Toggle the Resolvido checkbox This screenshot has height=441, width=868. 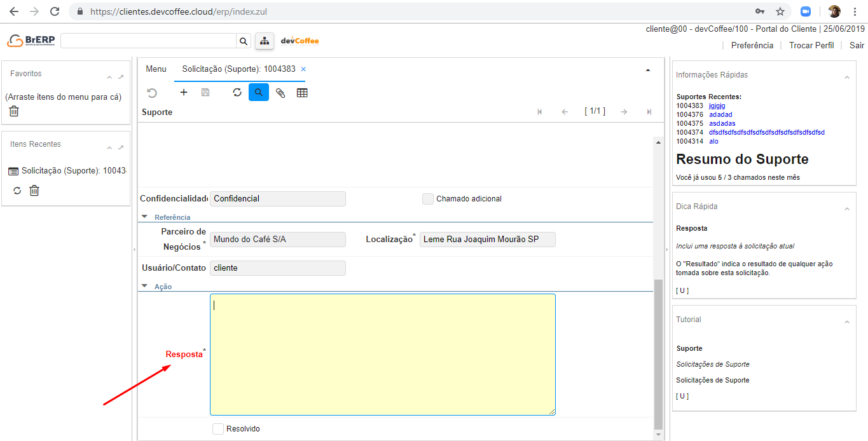pyautogui.click(x=218, y=429)
